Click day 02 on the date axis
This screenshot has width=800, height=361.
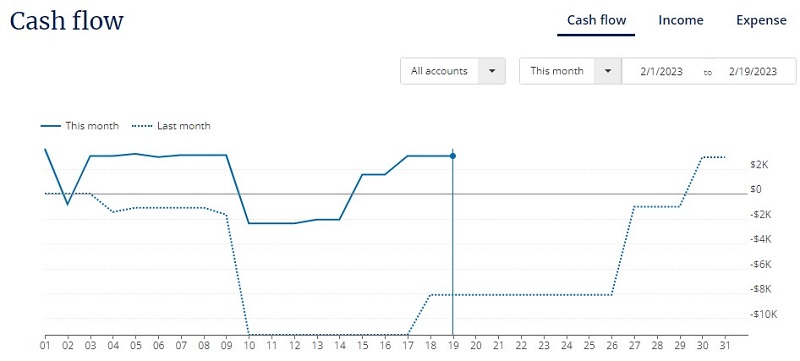(68, 346)
